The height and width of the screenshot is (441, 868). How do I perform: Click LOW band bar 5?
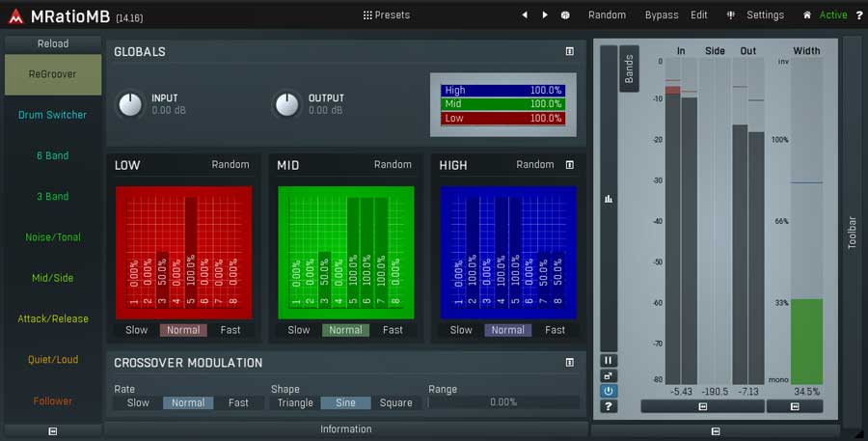point(190,252)
